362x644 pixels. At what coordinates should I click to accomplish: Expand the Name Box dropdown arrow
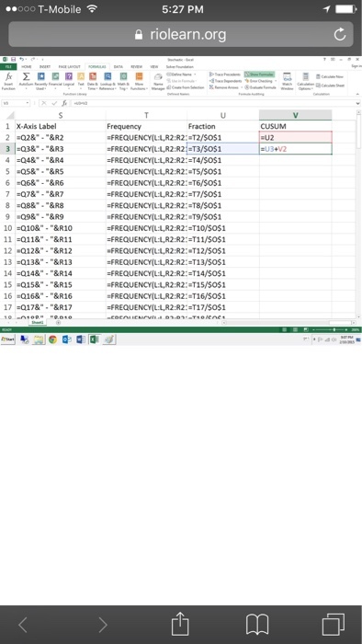[x=28, y=103]
